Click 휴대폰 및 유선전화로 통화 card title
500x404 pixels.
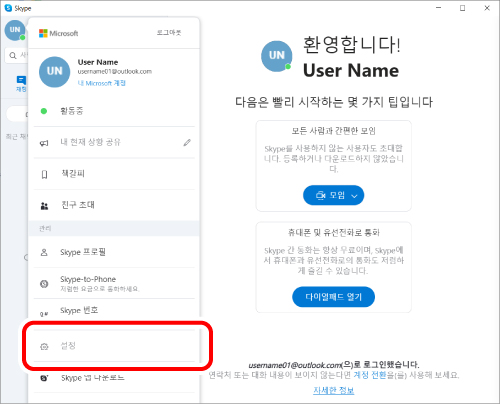[x=333, y=232]
